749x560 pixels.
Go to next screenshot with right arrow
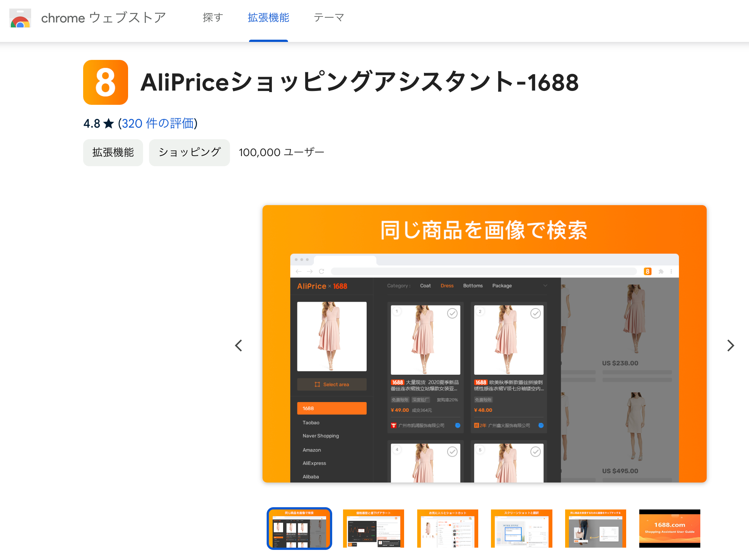(x=730, y=345)
